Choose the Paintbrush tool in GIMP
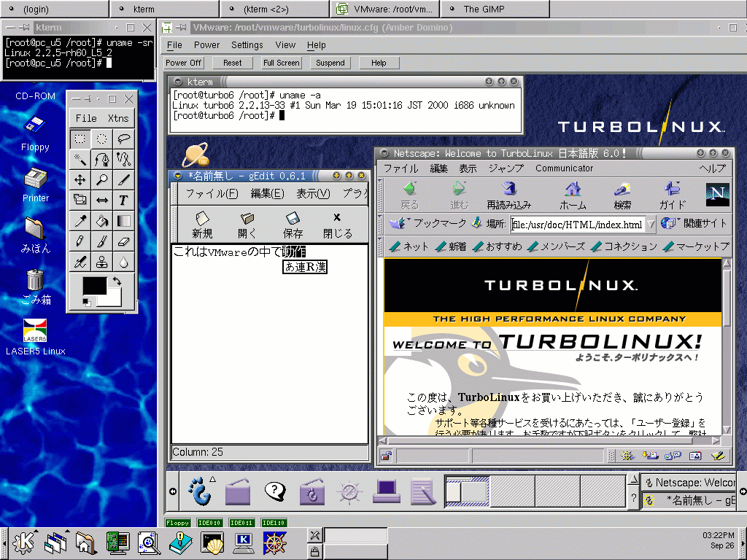 coord(101,241)
